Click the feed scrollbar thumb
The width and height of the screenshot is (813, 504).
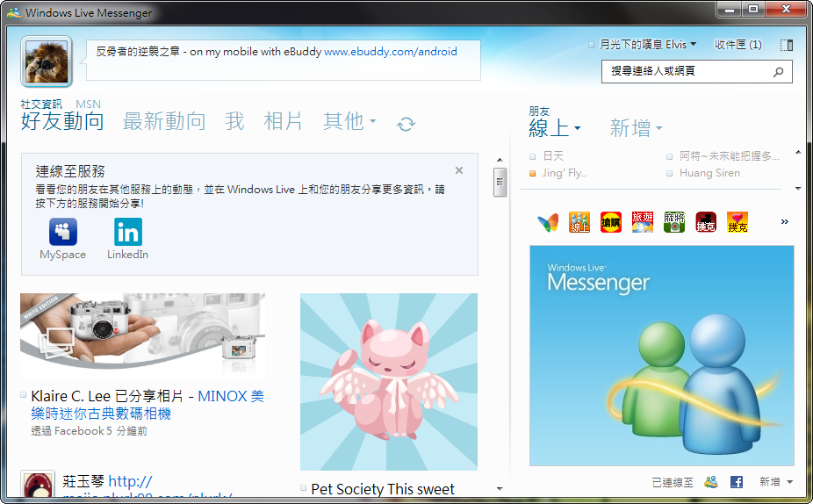(x=500, y=182)
